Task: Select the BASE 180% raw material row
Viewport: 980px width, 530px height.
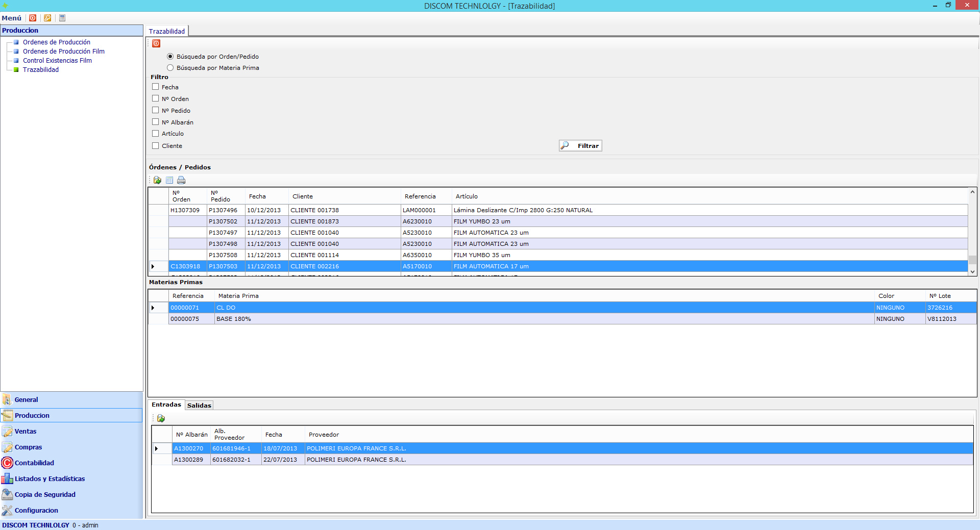Action: [x=234, y=319]
